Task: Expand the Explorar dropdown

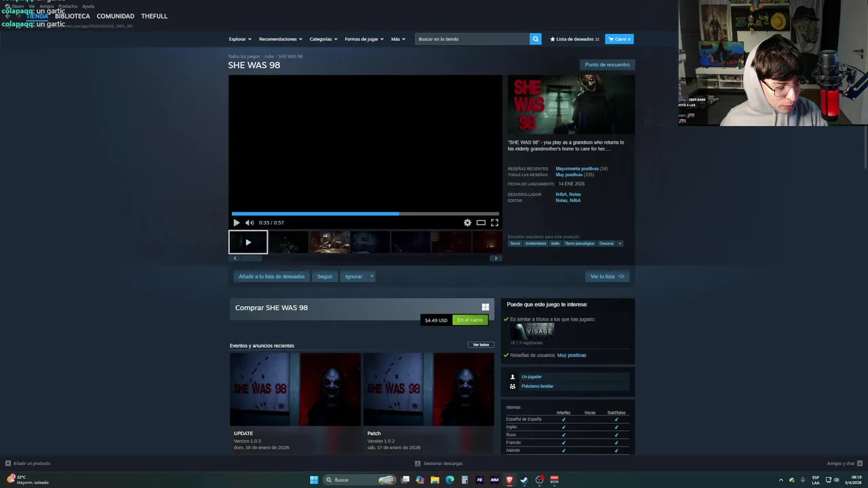Action: 240,39
